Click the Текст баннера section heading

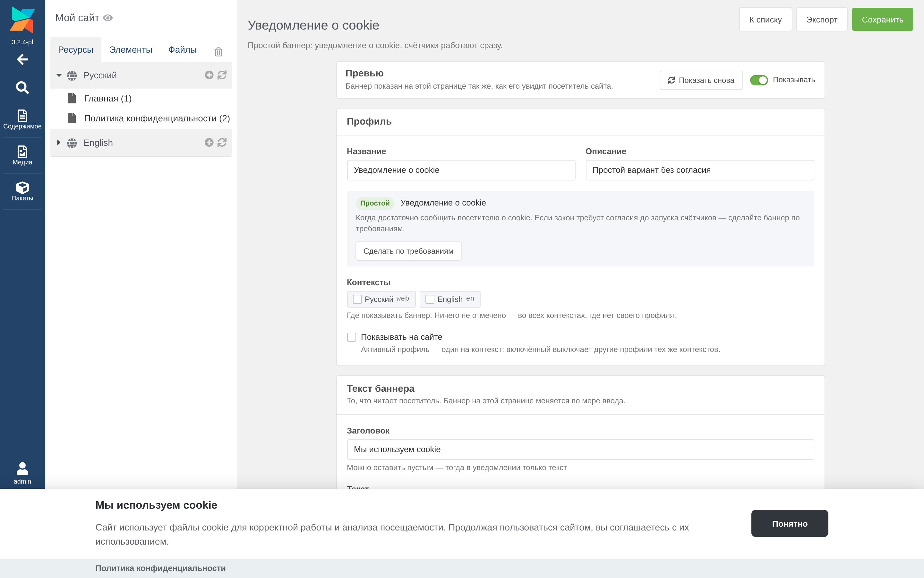(x=381, y=389)
